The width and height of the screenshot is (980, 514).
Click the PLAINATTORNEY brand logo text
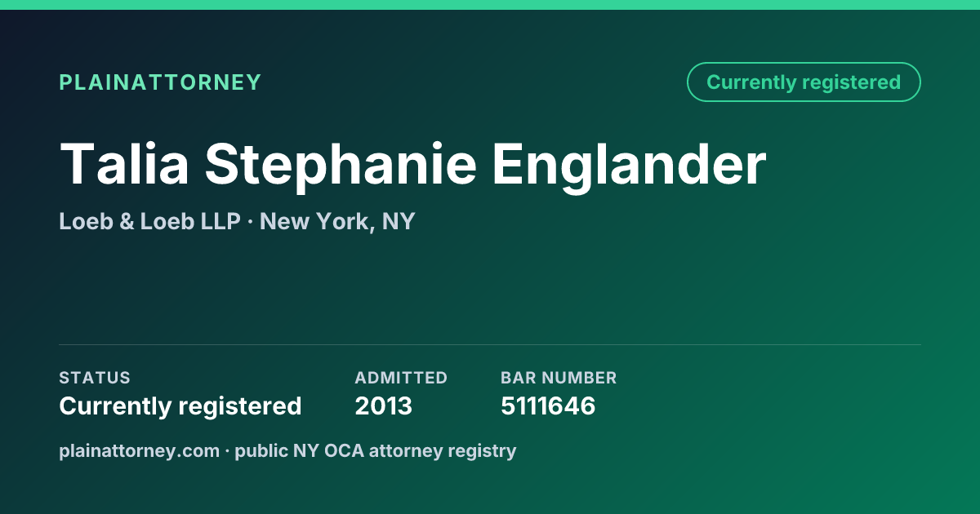point(160,82)
